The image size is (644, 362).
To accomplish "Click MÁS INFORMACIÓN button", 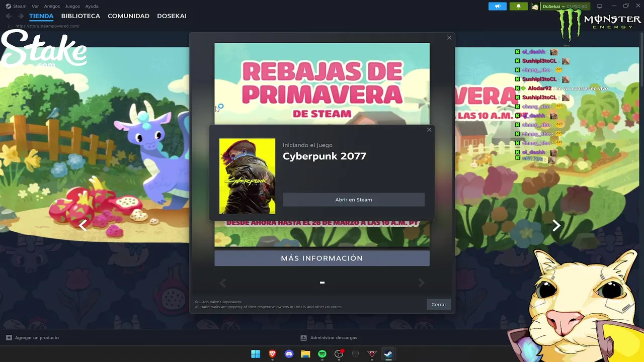I will tap(322, 258).
